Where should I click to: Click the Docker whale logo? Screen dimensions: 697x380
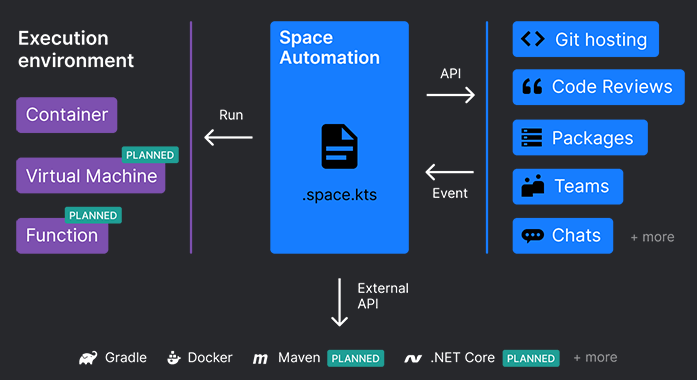coord(174,358)
